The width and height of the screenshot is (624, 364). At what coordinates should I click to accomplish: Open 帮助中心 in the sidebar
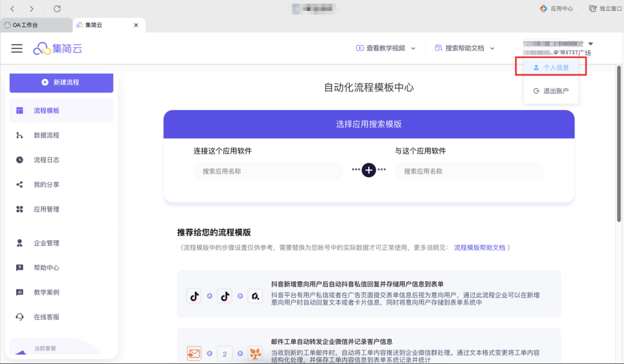pos(61,268)
